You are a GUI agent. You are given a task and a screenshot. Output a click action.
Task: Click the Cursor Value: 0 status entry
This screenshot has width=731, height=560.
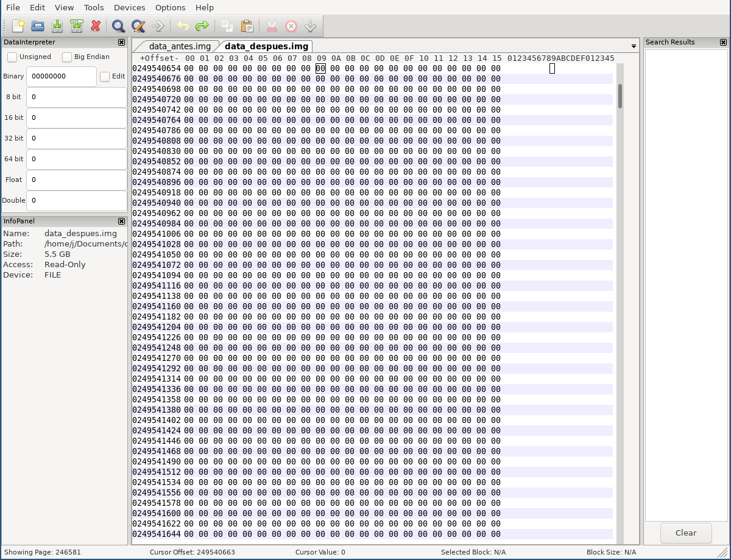320,552
